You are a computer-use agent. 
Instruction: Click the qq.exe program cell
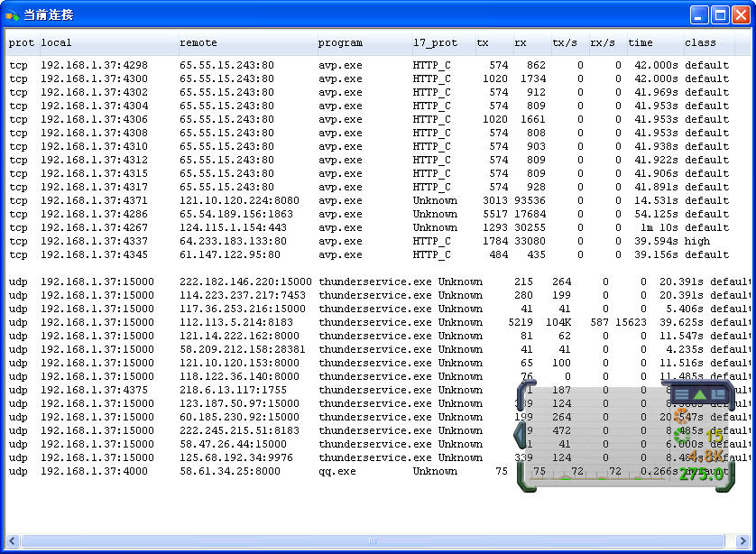coord(337,471)
